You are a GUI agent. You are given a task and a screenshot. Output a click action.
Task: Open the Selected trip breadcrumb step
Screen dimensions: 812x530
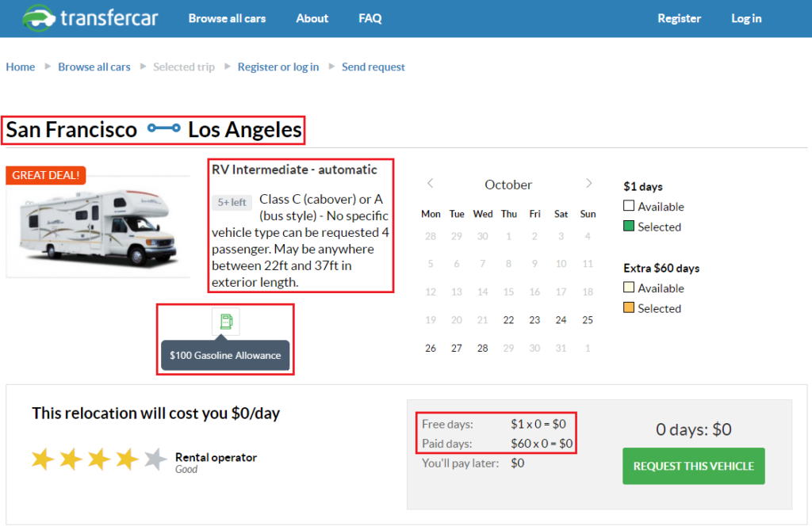(184, 67)
